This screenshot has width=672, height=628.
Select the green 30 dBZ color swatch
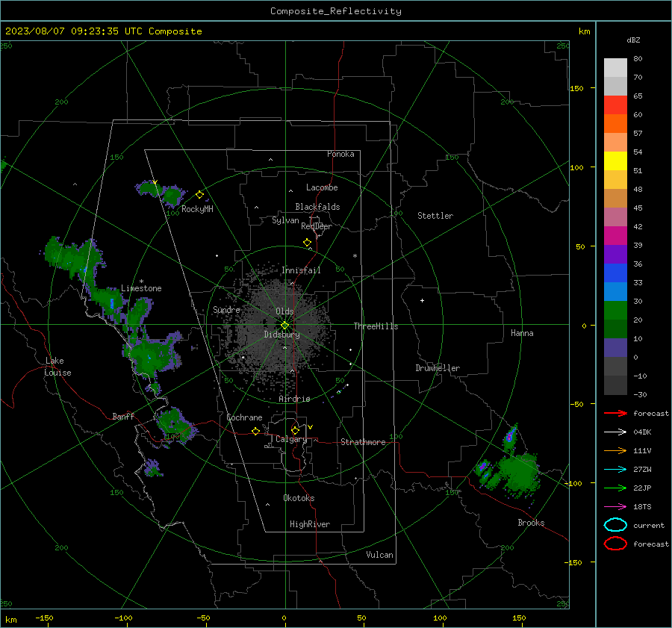615,311
